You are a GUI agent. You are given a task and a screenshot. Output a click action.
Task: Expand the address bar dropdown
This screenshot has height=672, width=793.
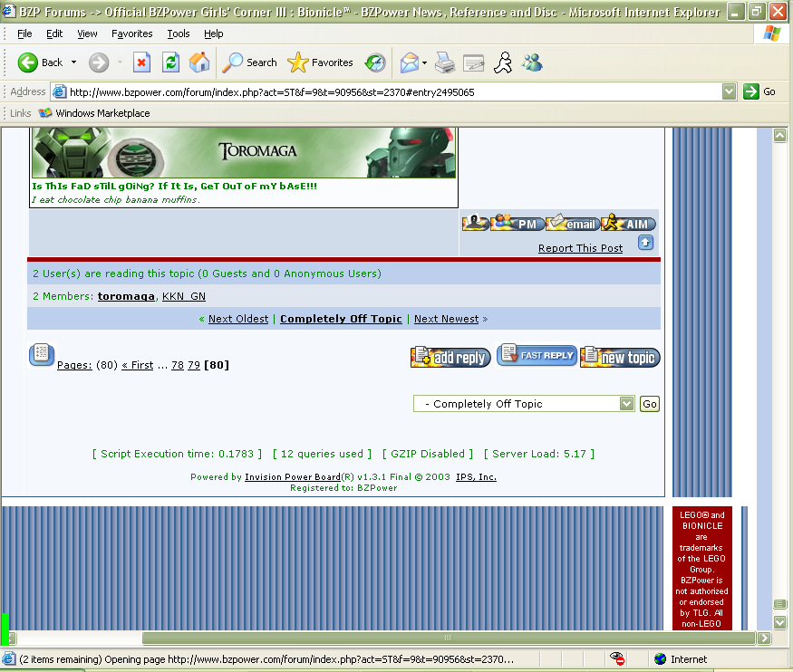(x=729, y=92)
